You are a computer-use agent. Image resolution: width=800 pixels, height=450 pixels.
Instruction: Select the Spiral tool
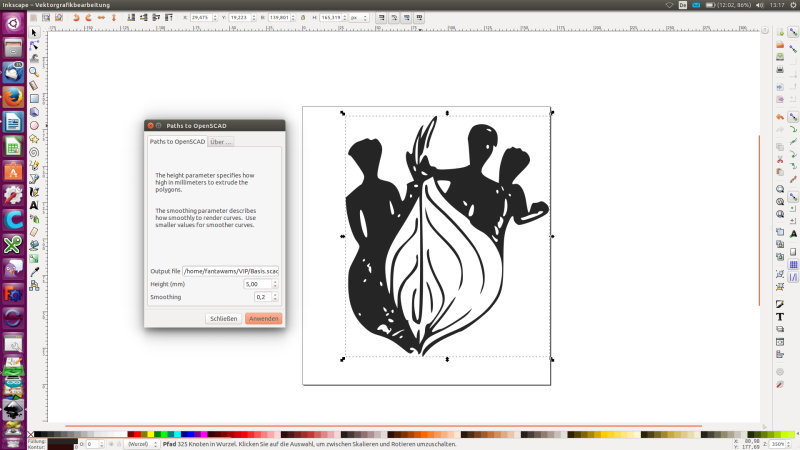click(34, 152)
